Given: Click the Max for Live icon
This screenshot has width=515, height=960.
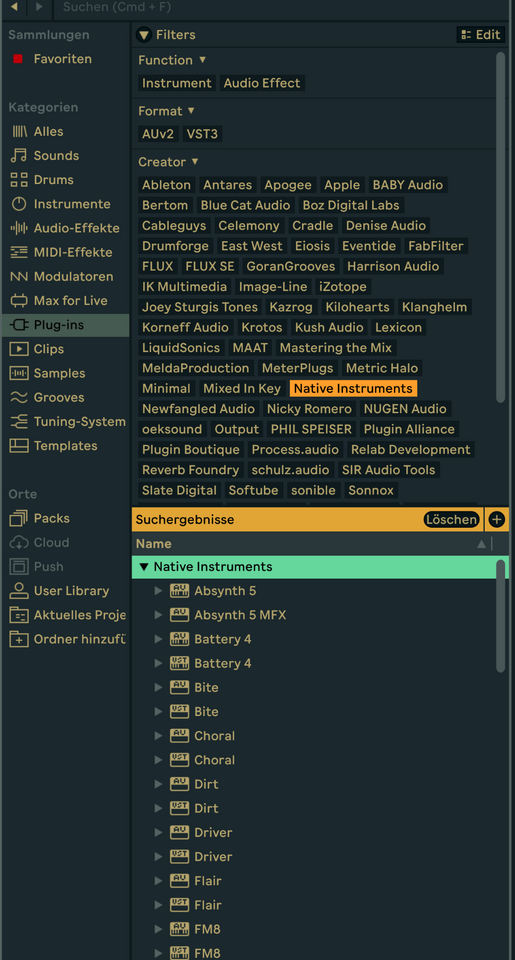Looking at the screenshot, I should pos(19,301).
